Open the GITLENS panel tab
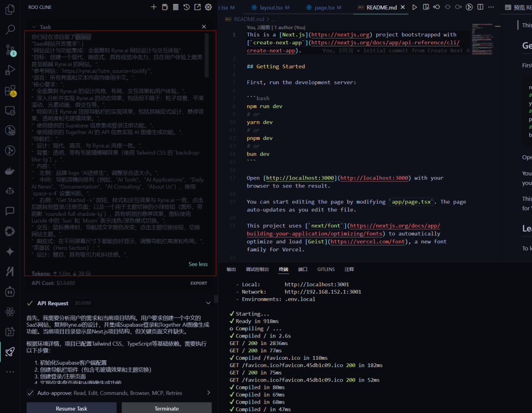Viewport: 532px width, 413px height. click(x=326, y=269)
